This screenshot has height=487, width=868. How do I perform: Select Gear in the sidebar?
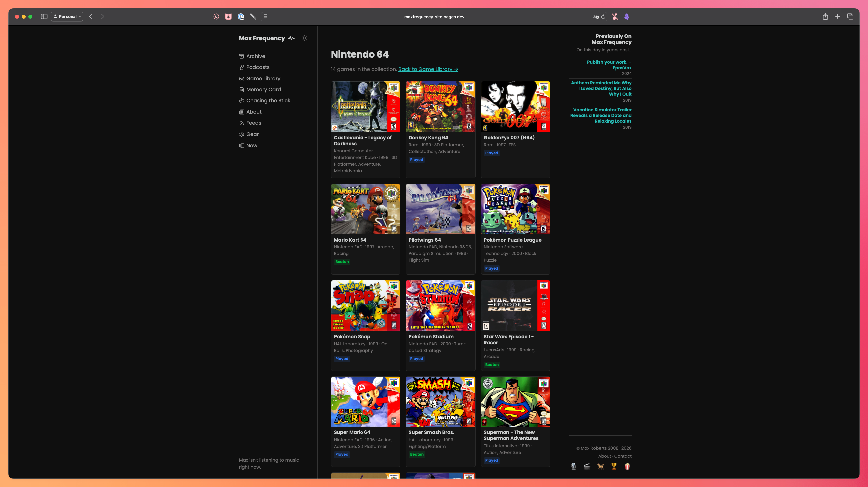tap(252, 134)
